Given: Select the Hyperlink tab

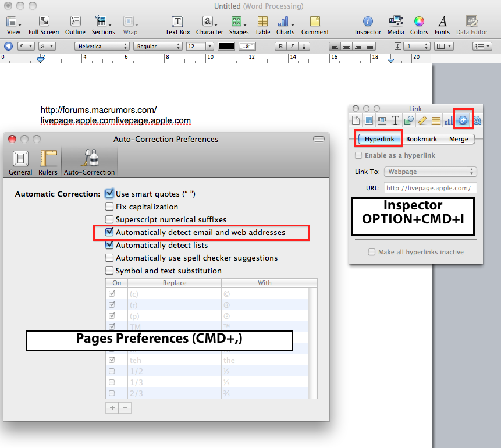Looking at the screenshot, I should click(379, 139).
